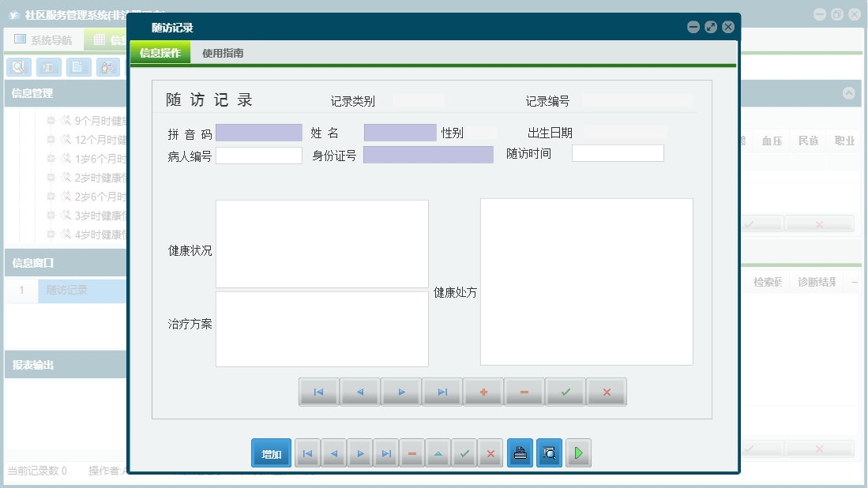
Task: Expand the 9个月时健康 tree node
Action: pos(51,120)
